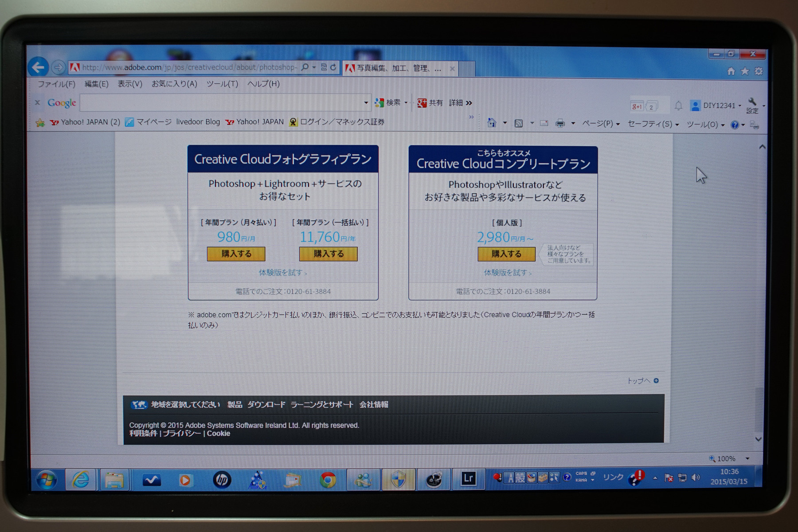The height and width of the screenshot is (532, 798).
Task: Open Windows Explorer folder on taskbar
Action: tap(114, 480)
